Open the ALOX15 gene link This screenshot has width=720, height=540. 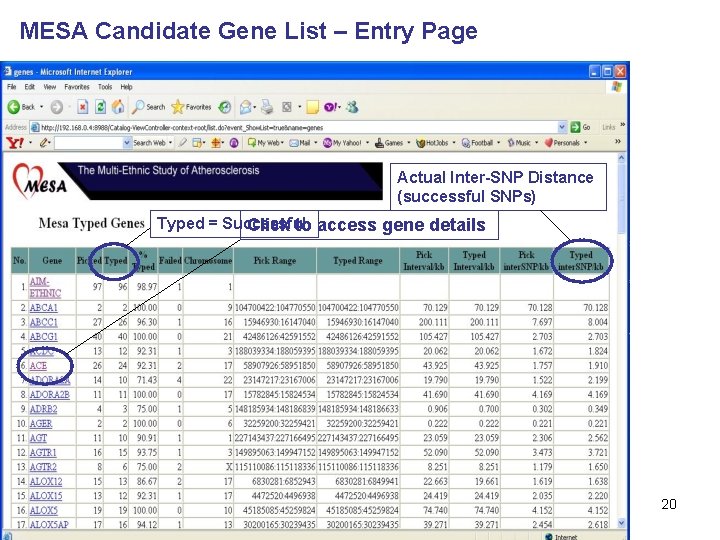pos(46,496)
